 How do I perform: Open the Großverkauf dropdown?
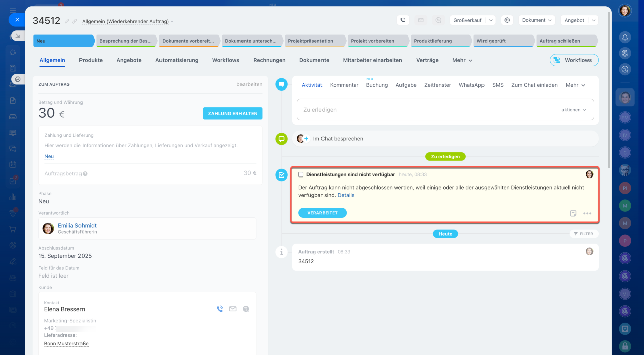click(472, 20)
